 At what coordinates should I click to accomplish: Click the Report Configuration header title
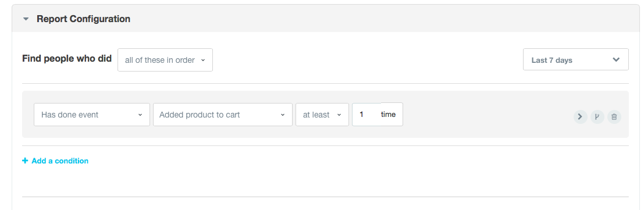(x=83, y=19)
